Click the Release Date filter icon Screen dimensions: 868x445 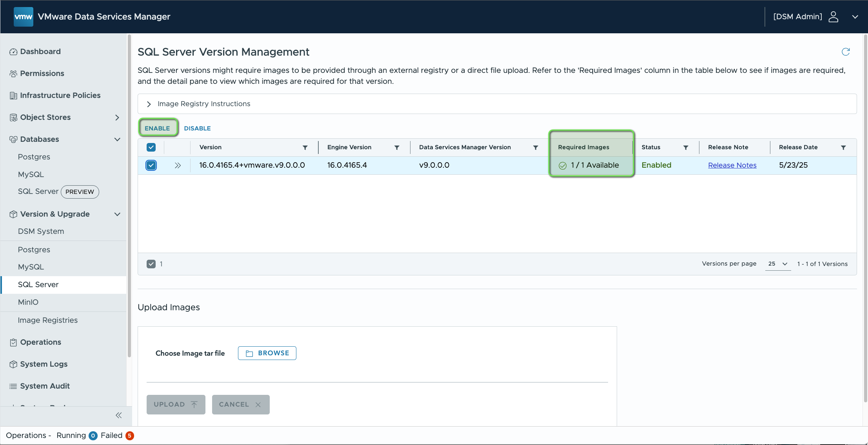pos(843,148)
